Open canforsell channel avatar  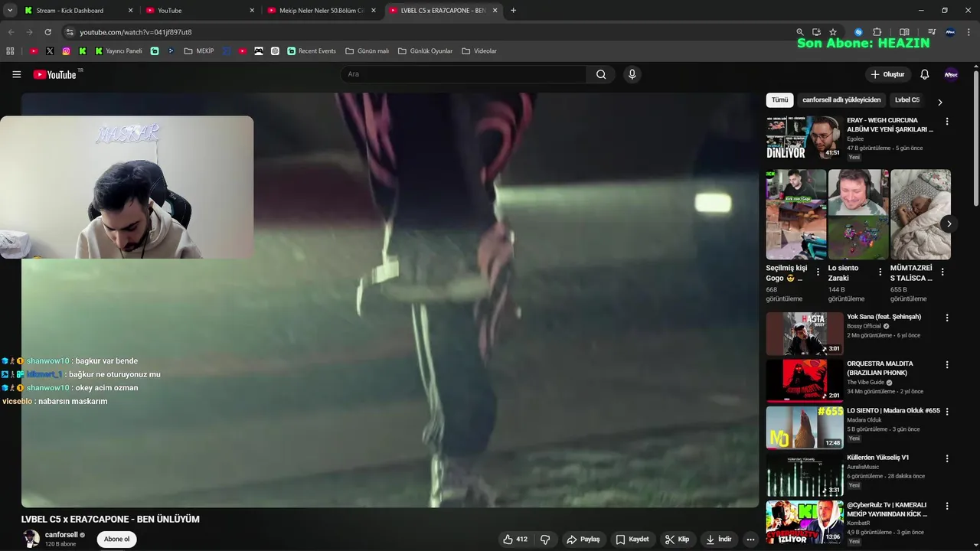(x=31, y=539)
